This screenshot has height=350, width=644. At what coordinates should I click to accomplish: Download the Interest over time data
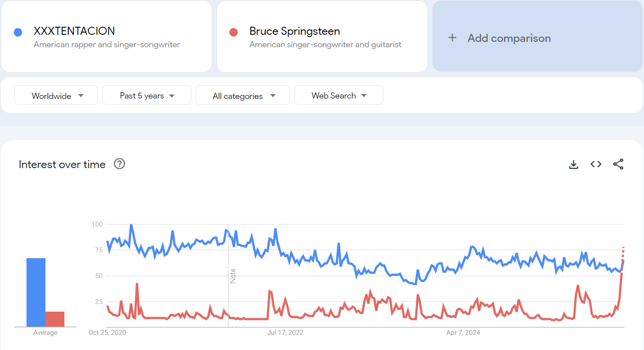(x=574, y=165)
